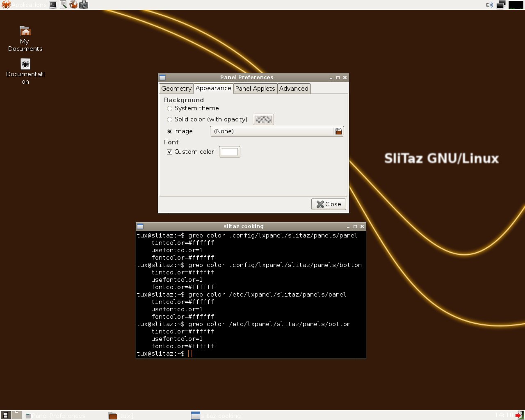Switch to the Geometry tab

(176, 88)
